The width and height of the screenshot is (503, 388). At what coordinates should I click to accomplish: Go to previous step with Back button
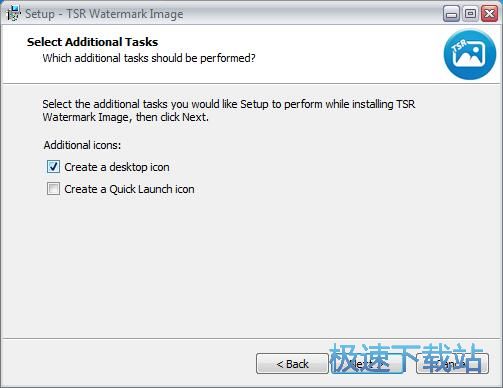(x=292, y=364)
